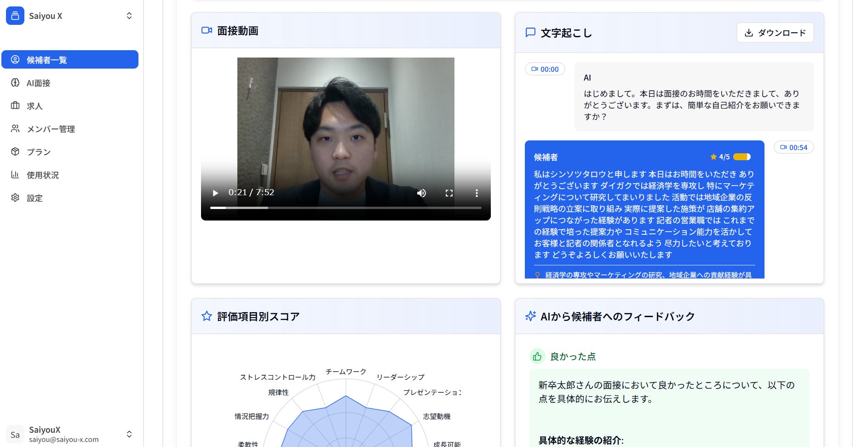Viewport: 868px width, 447px height.
Task: Click the 評価項目別スコア panel title
Action: tap(259, 317)
